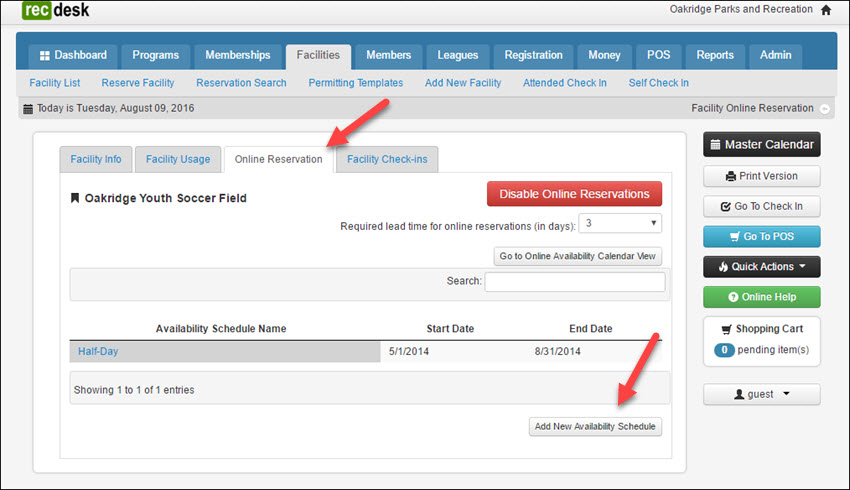Open the Facility Check-ins tab

(387, 159)
